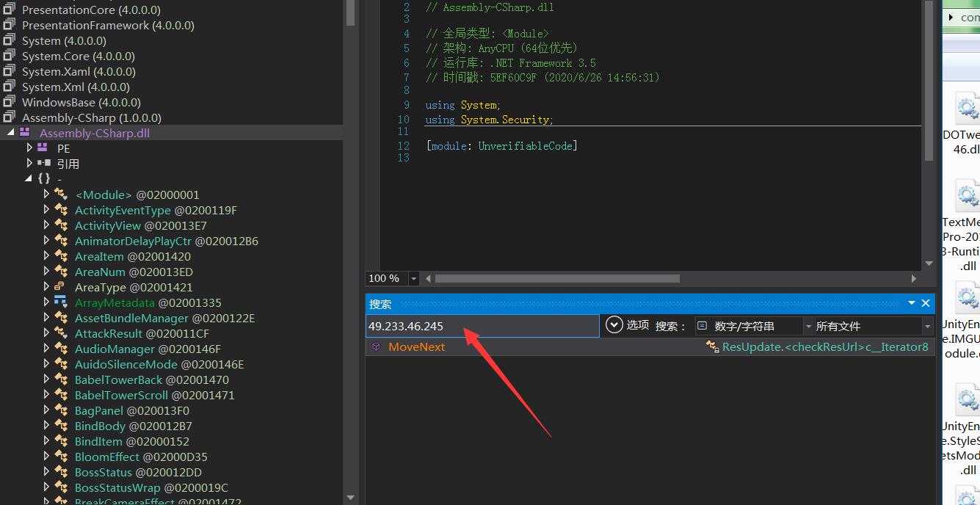Click the DOTween46.dll file icon

[967, 110]
